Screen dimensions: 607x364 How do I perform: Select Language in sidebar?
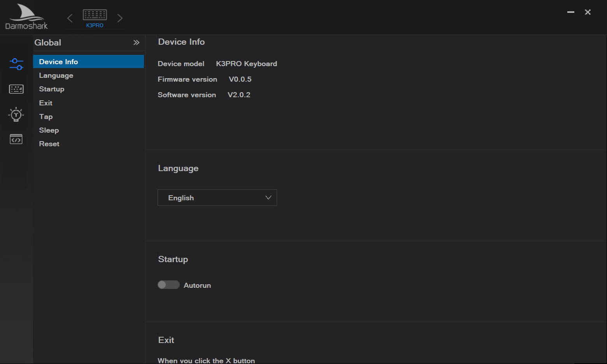point(88,75)
